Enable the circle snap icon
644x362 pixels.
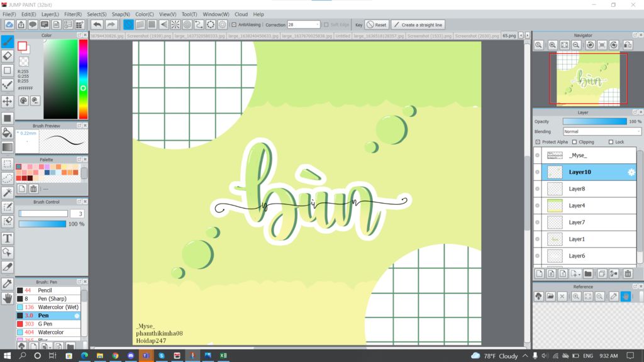[x=187, y=25]
